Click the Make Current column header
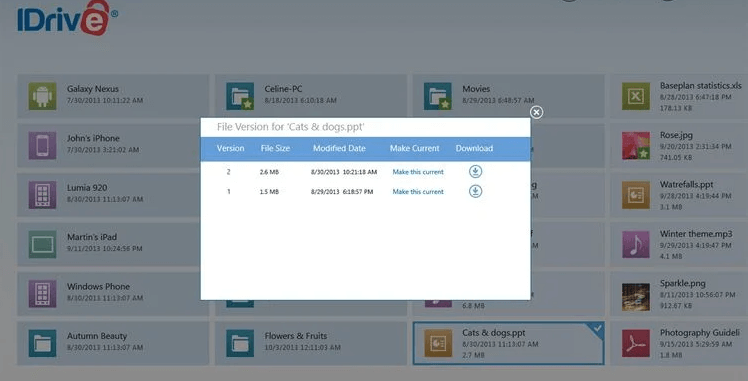Viewport: 748px width, 381px height. (415, 148)
